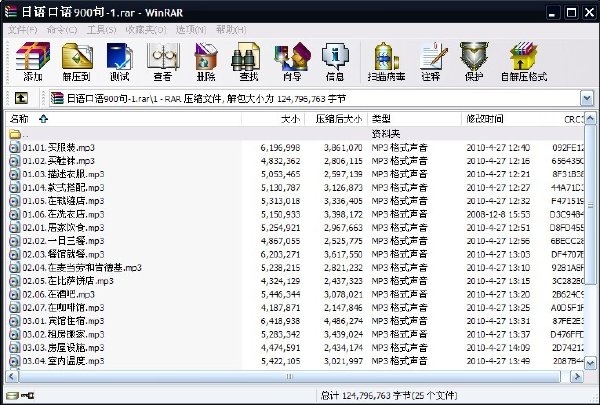The height and width of the screenshot is (405, 600).
Task: Select file 01.04.款式搭配.mp3
Action: pos(63,188)
